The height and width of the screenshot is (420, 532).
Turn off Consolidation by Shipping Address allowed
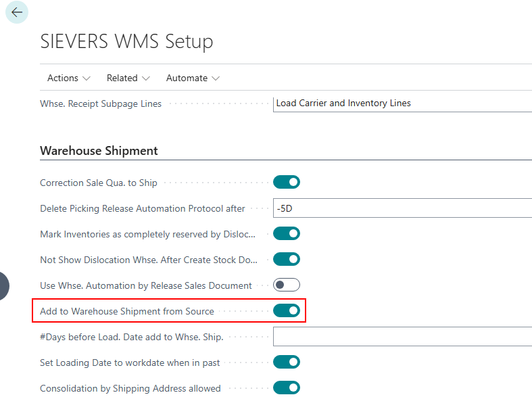(x=286, y=388)
